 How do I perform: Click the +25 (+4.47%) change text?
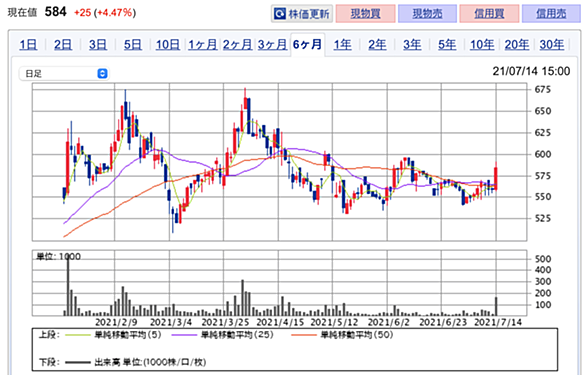point(105,13)
